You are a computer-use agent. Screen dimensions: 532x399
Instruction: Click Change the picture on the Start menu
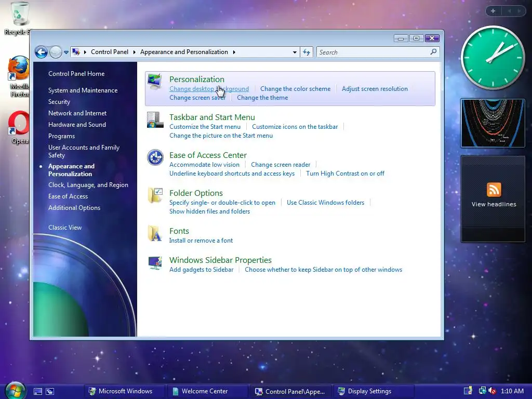(x=221, y=136)
